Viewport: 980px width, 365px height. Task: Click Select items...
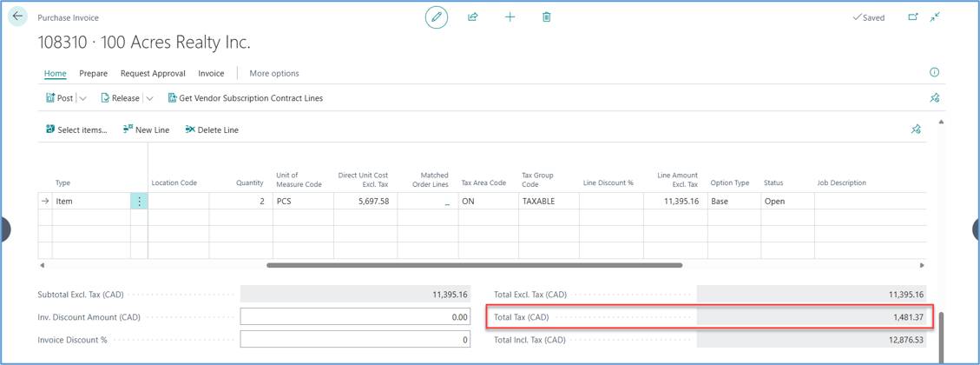[76, 129]
